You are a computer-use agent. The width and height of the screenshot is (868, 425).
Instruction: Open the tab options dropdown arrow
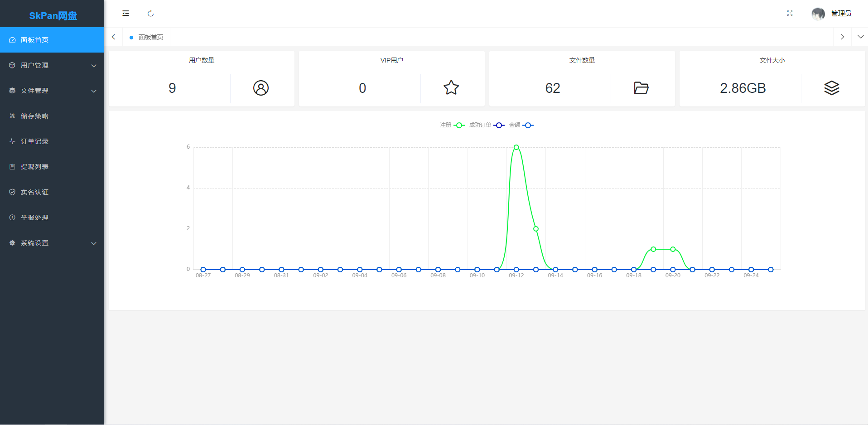(860, 37)
